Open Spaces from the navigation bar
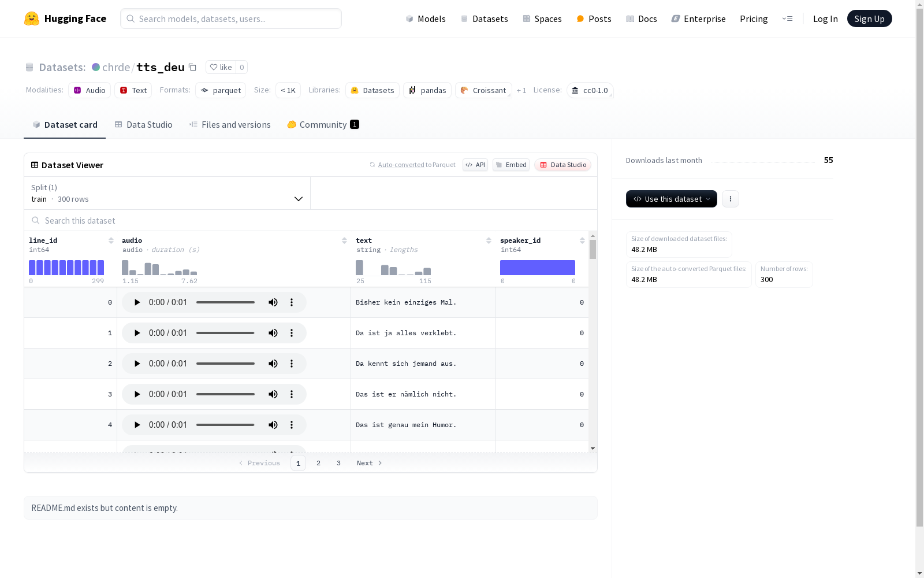 pos(542,18)
